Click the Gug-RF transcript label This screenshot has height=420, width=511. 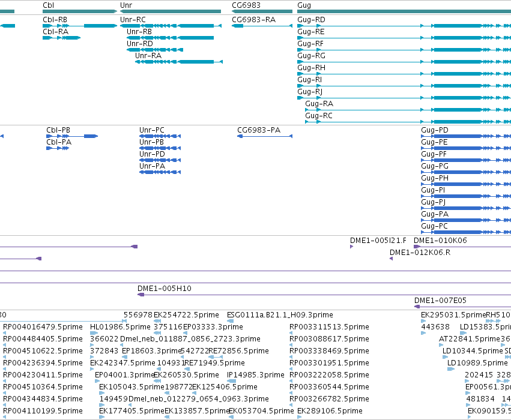(310, 44)
